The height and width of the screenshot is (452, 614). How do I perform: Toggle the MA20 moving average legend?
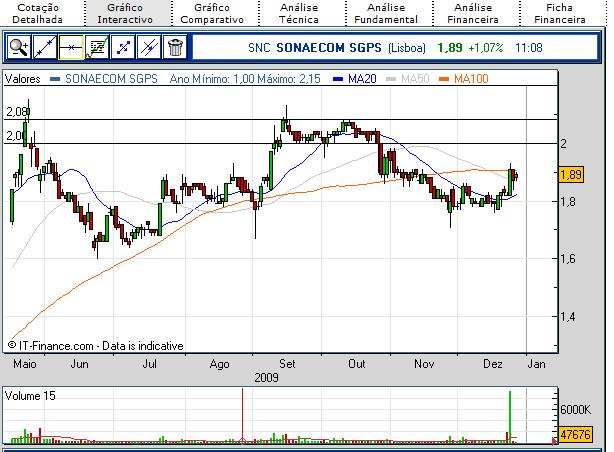(355, 79)
